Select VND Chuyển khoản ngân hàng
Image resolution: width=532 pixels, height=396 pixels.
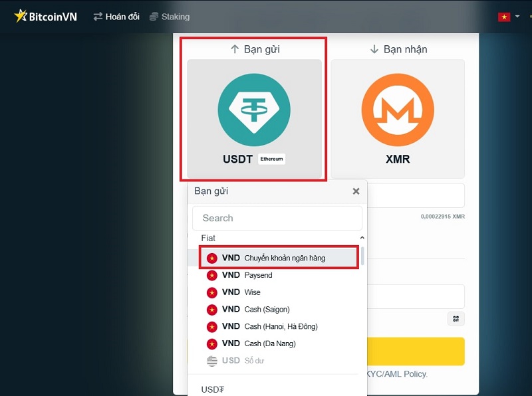pyautogui.click(x=279, y=258)
